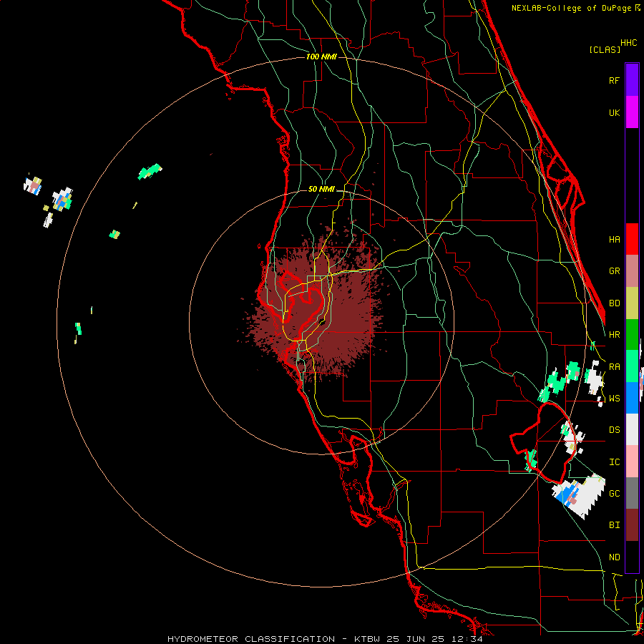
Task: Click the "GC" legend label text
Action: point(614,494)
